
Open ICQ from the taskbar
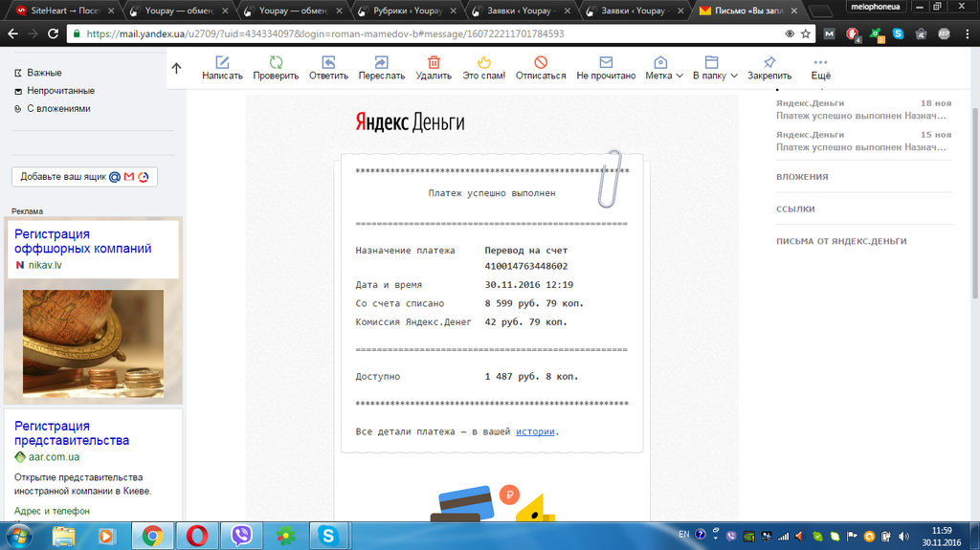click(285, 536)
